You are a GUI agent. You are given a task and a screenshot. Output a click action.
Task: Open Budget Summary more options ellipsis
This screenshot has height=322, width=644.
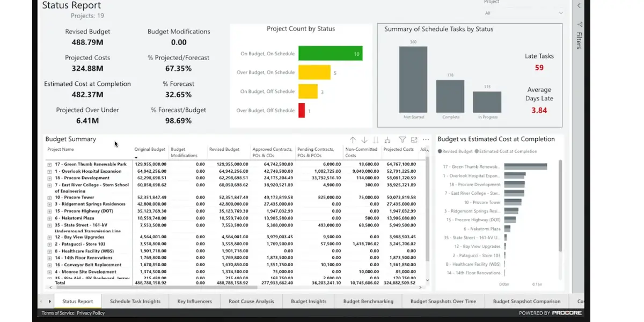click(426, 140)
